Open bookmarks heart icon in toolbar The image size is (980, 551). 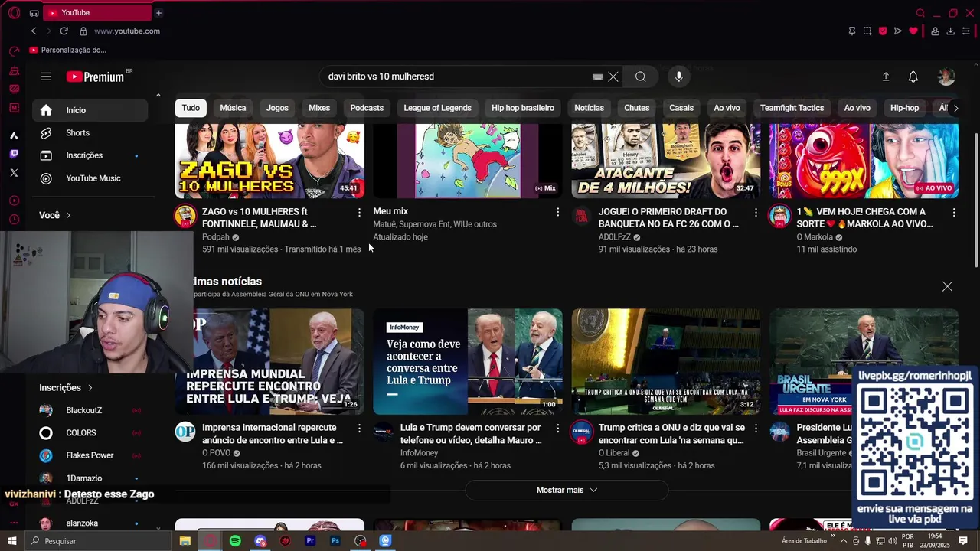click(x=913, y=31)
